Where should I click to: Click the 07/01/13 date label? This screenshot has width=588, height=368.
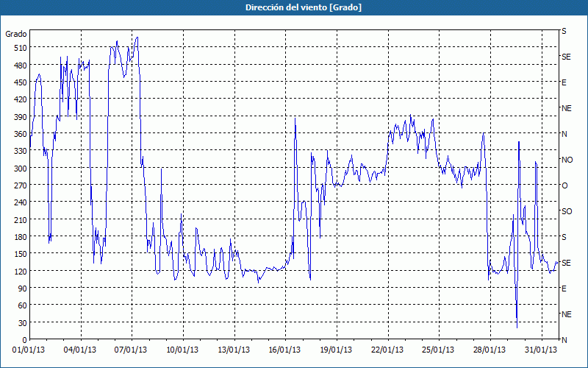(x=131, y=350)
